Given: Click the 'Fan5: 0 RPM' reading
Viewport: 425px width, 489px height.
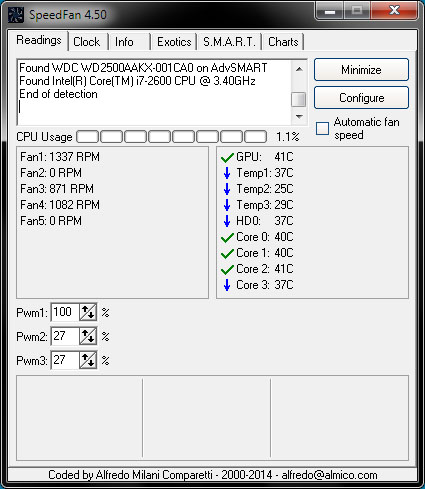Looking at the screenshot, I should tap(51, 221).
